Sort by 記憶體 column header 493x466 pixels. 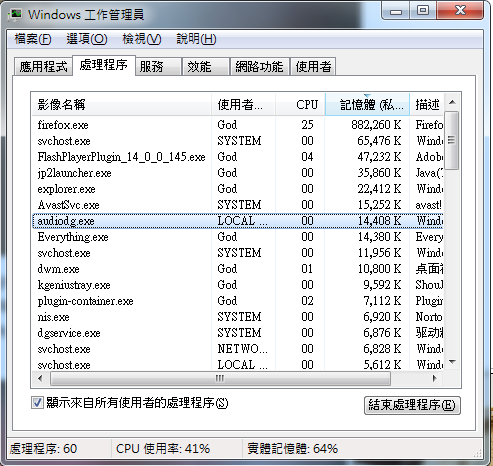(367, 105)
